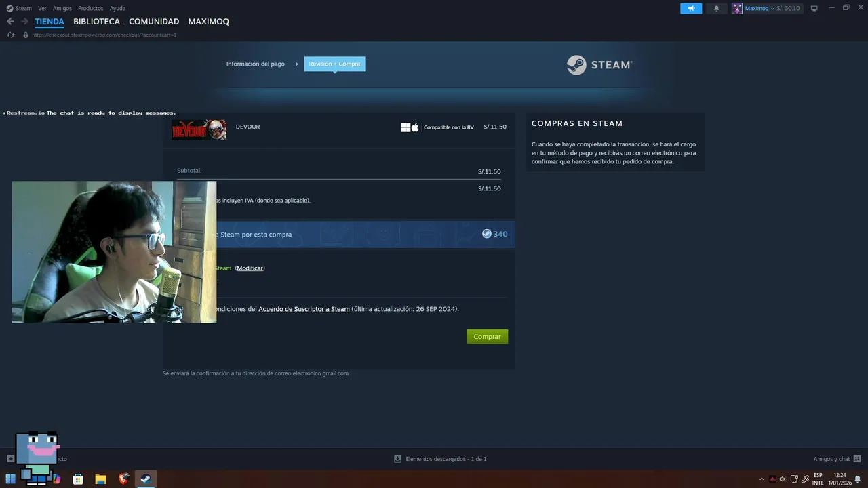The height and width of the screenshot is (488, 868).
Task: Click the Steam logo in the menu bar
Action: pos(9,8)
